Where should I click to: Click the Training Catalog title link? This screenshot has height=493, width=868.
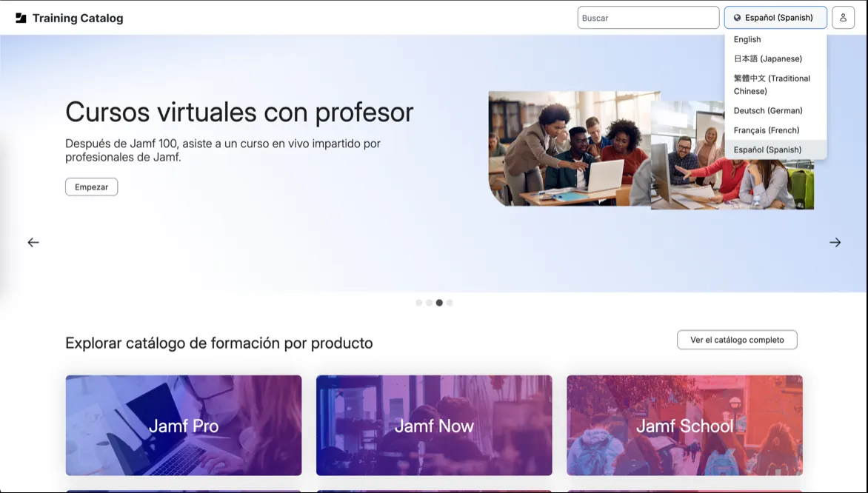coord(76,17)
